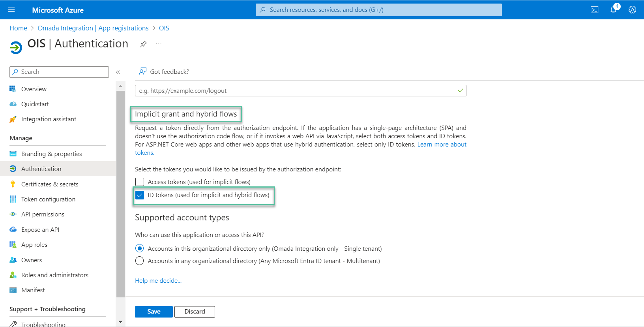Open the Azure portal hamburger menu
Viewport: 644px width, 327px height.
(11, 10)
